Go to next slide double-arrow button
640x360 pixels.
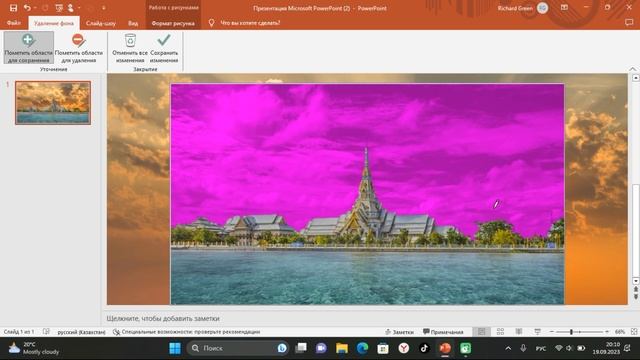pyautogui.click(x=636, y=297)
